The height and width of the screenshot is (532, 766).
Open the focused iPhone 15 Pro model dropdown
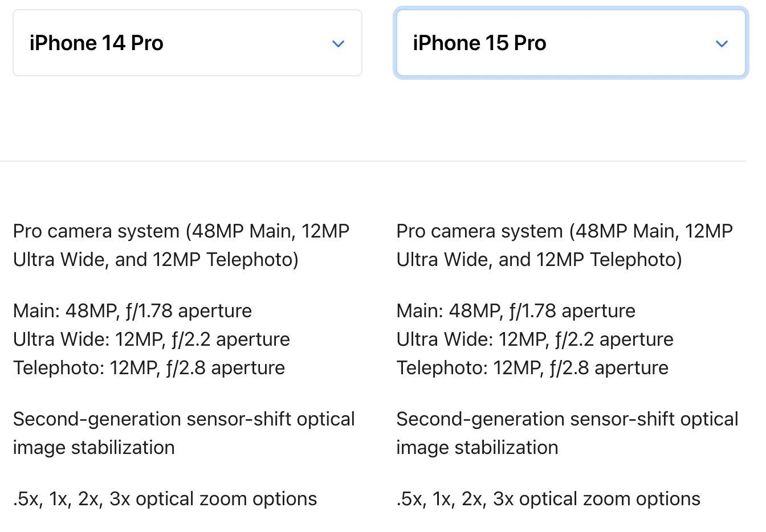click(570, 43)
